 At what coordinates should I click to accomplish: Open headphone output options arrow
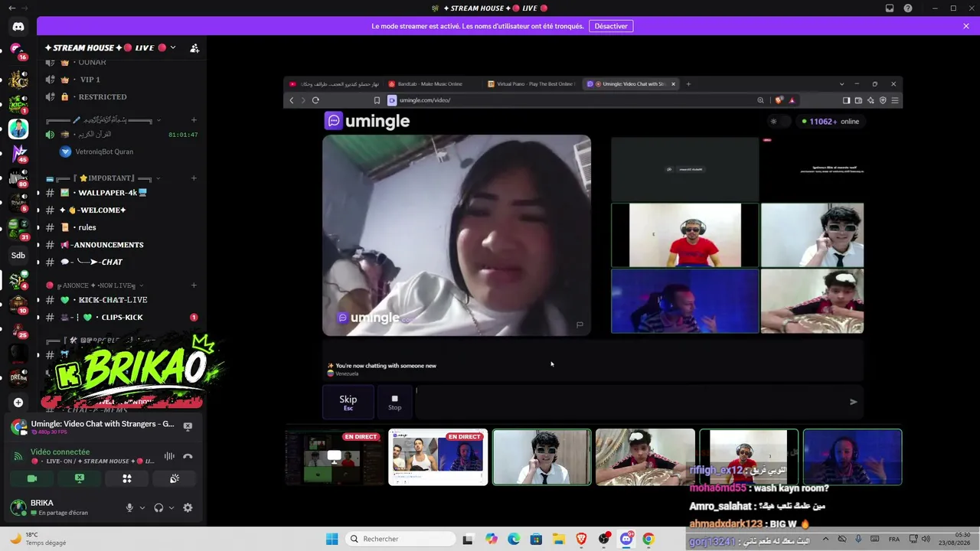coord(171,507)
